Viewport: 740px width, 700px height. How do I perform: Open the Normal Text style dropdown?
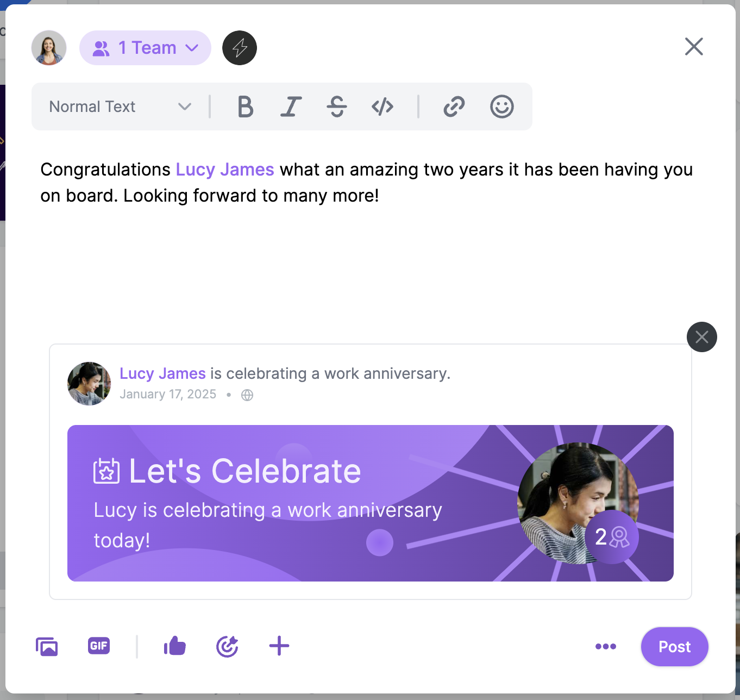click(x=120, y=107)
